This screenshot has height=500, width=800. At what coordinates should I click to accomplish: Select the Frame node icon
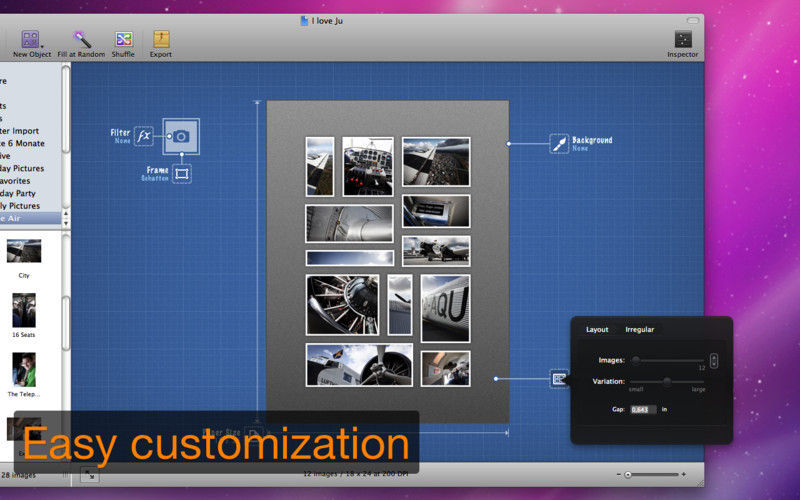pos(182,174)
